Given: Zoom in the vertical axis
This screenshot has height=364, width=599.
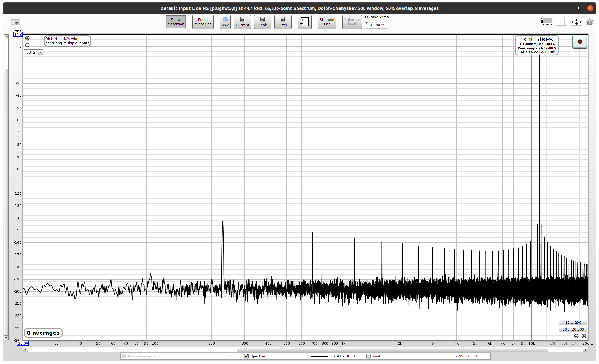Looking at the screenshot, I should tap(27, 38).
